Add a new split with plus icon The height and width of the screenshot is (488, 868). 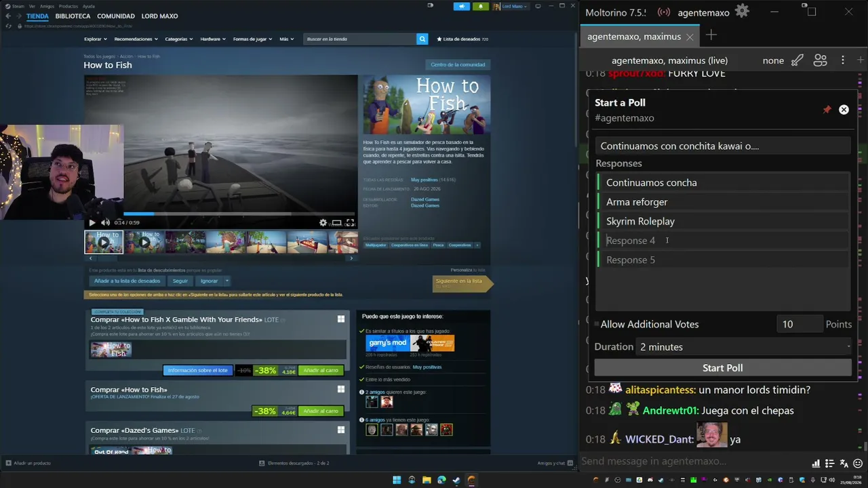(861, 60)
